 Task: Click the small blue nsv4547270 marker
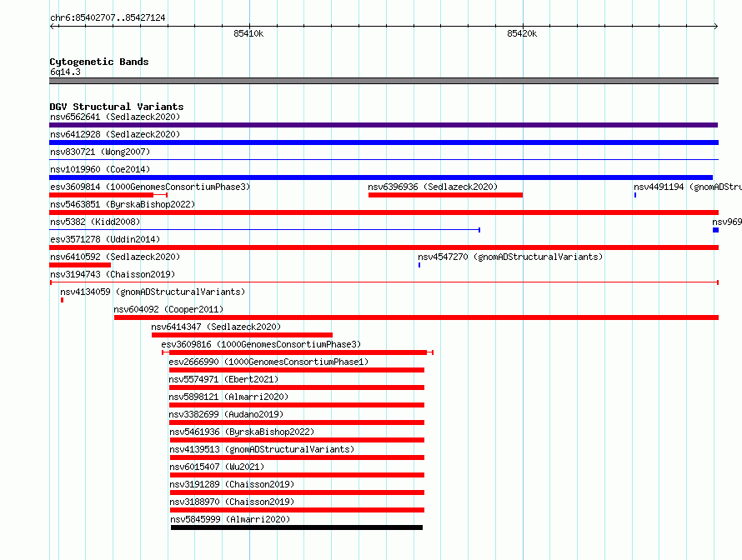(x=419, y=265)
